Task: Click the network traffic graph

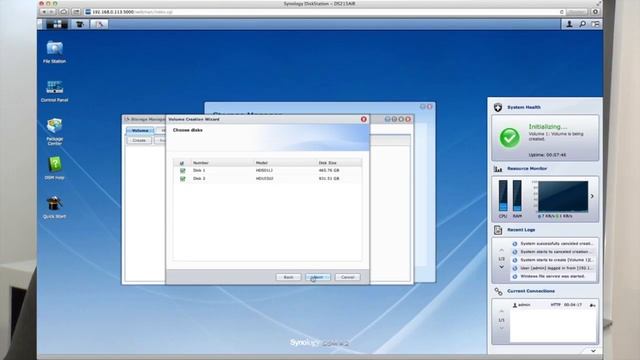Action: [x=563, y=196]
